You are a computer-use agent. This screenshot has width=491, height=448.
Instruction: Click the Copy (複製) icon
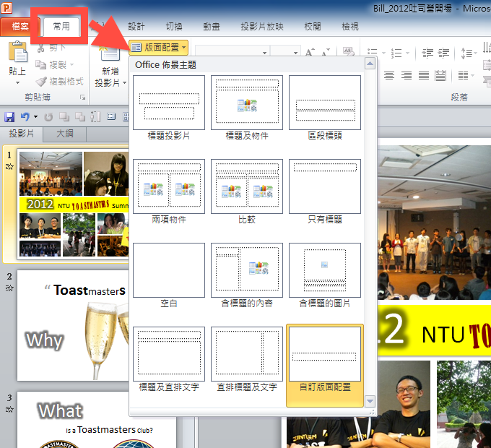(x=41, y=64)
